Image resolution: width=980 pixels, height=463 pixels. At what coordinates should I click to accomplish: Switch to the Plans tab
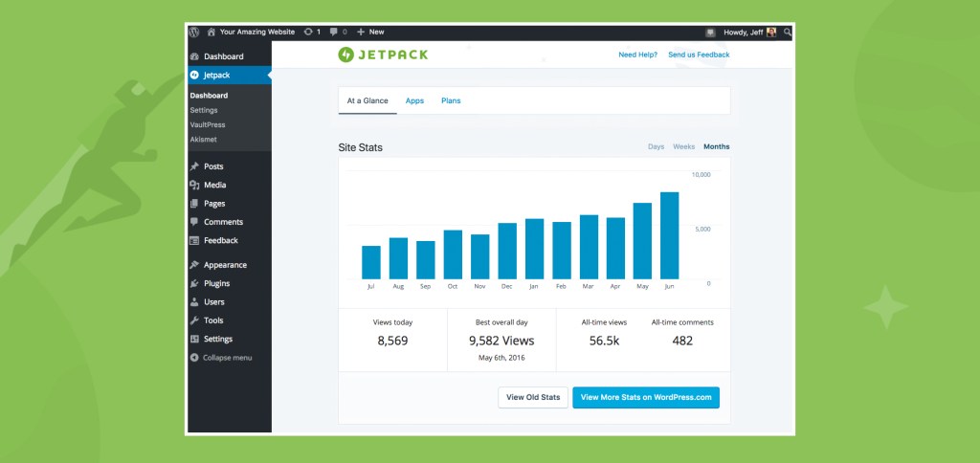[450, 100]
